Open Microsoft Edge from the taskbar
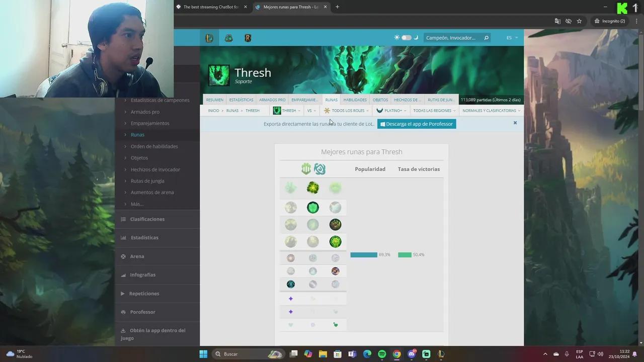Image resolution: width=644 pixels, height=362 pixels. (367, 354)
